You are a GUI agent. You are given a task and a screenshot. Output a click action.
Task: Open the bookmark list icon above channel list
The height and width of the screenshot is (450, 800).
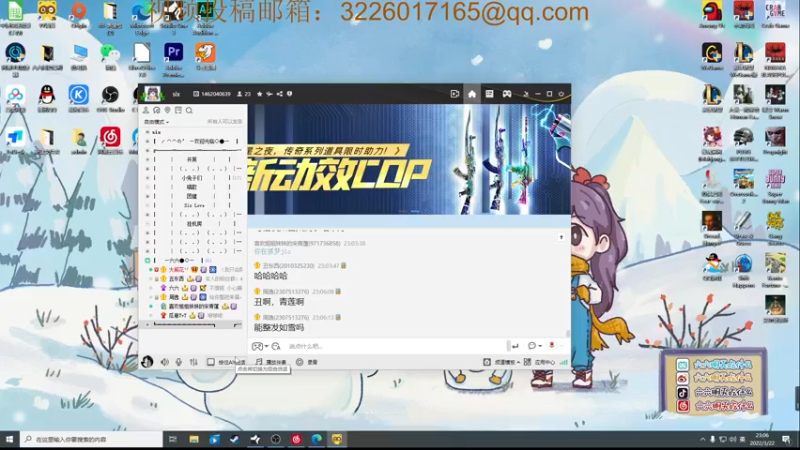[x=178, y=110]
